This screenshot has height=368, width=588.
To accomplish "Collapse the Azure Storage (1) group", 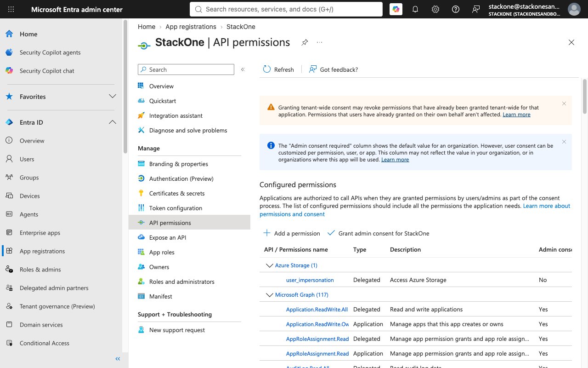I will click(270, 265).
